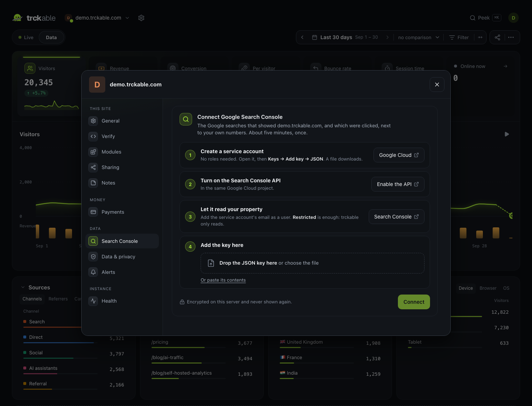Screen dimensions: 532x406
Task: Go to next date range arrow
Action: point(387,37)
